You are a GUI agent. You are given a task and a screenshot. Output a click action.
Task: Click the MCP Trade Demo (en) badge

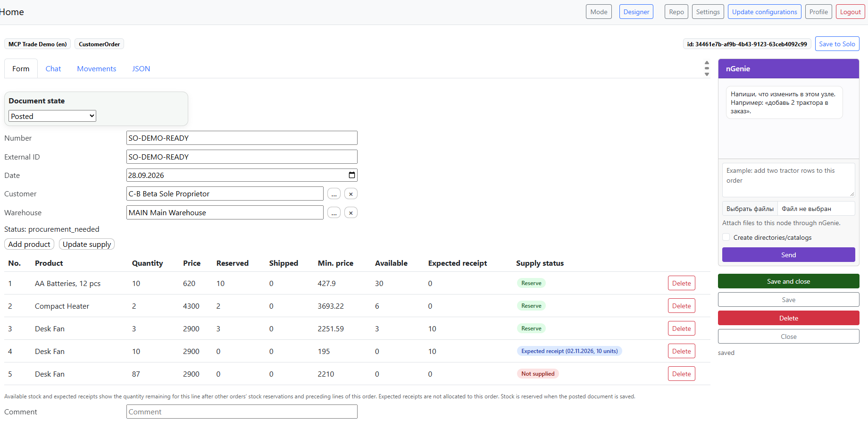38,44
